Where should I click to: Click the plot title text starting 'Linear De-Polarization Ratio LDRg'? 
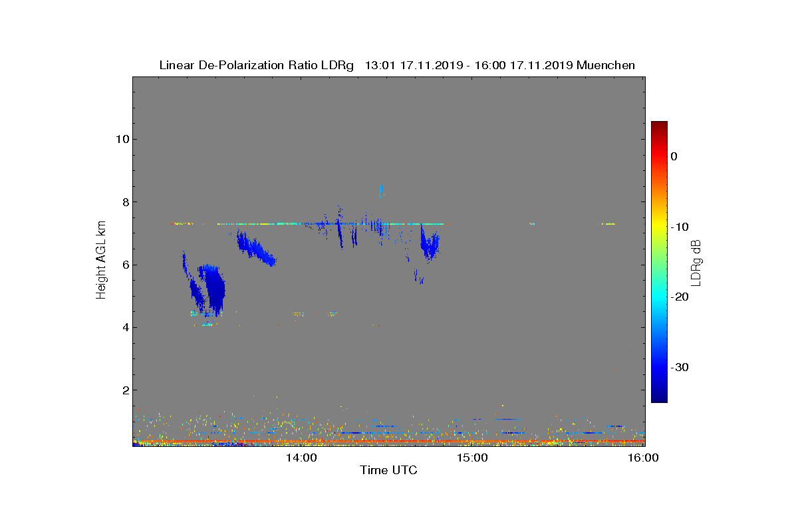[397, 65]
